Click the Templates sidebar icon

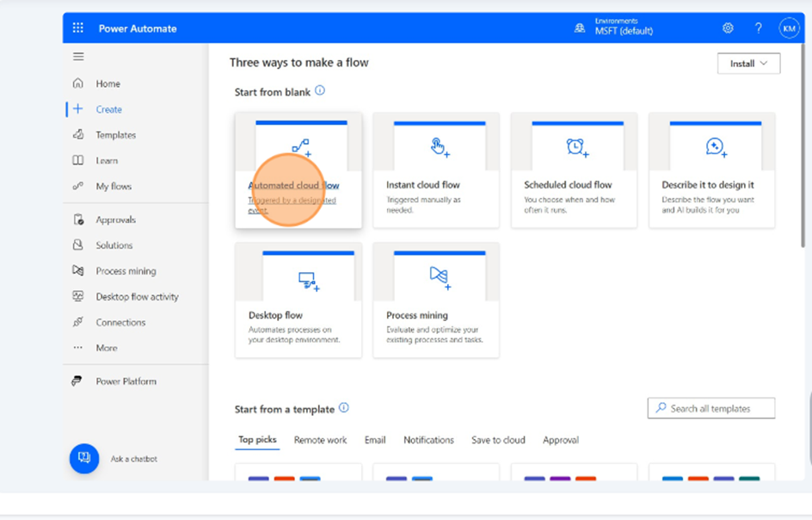[x=77, y=135]
